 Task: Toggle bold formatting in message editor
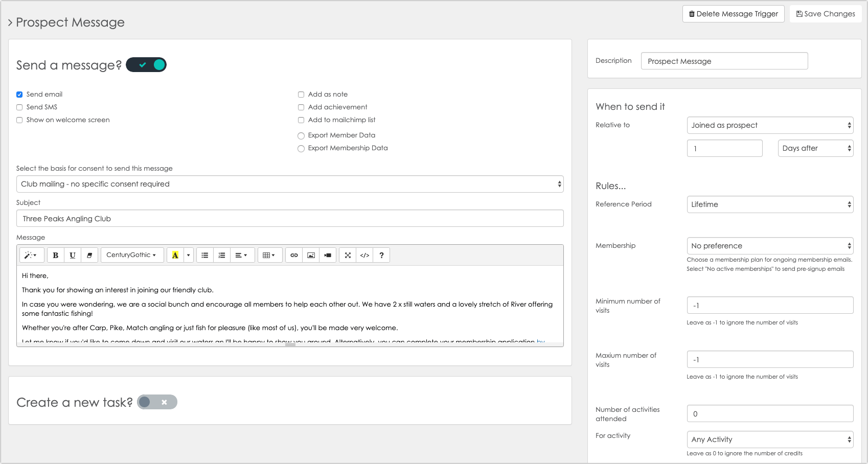point(56,255)
